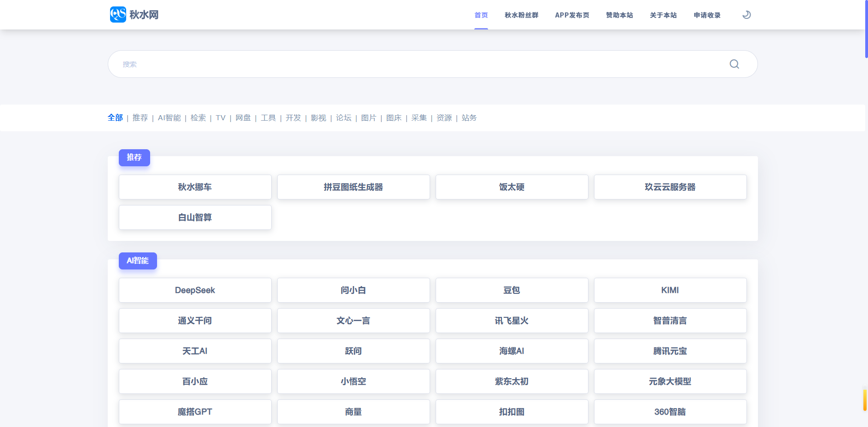Select the 图片 category filter
The height and width of the screenshot is (427, 868).
368,118
